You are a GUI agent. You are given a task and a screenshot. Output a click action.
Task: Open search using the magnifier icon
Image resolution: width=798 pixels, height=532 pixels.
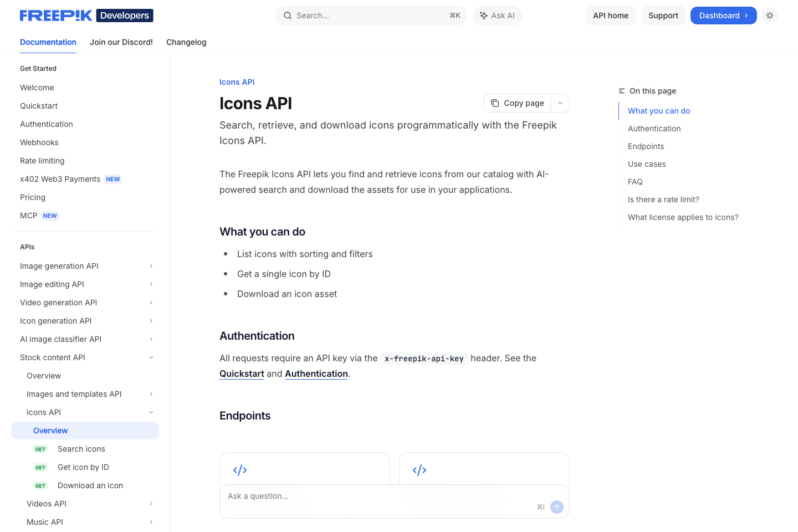coord(288,16)
